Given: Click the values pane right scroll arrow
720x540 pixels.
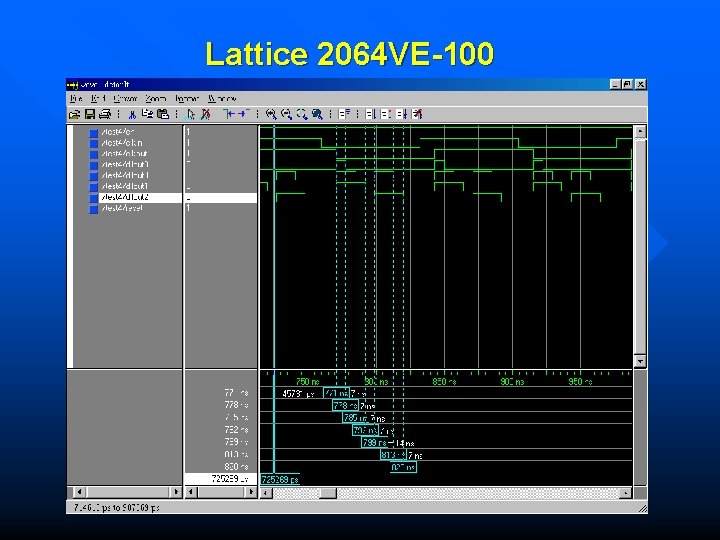Looking at the screenshot, I should (251, 492).
